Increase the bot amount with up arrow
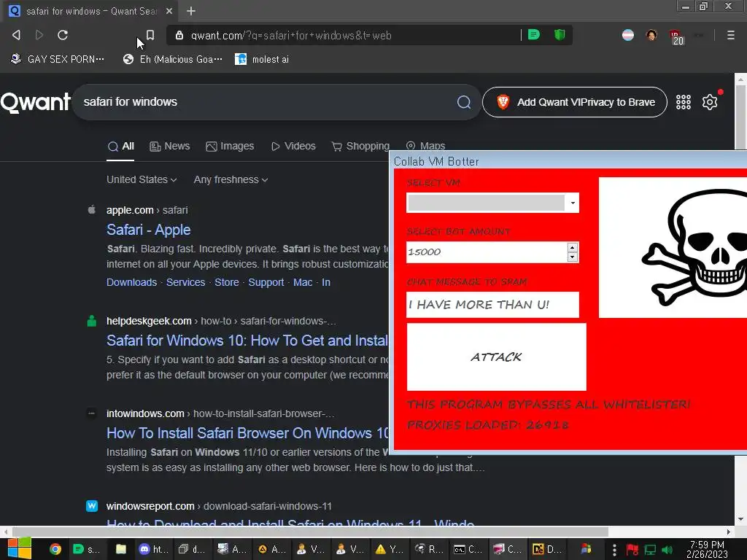This screenshot has width=747, height=560. [572, 247]
